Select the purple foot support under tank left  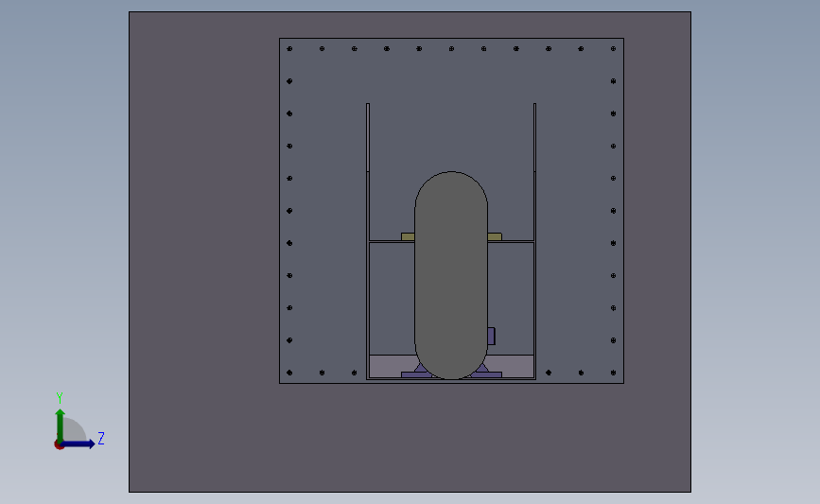pyautogui.click(x=417, y=373)
